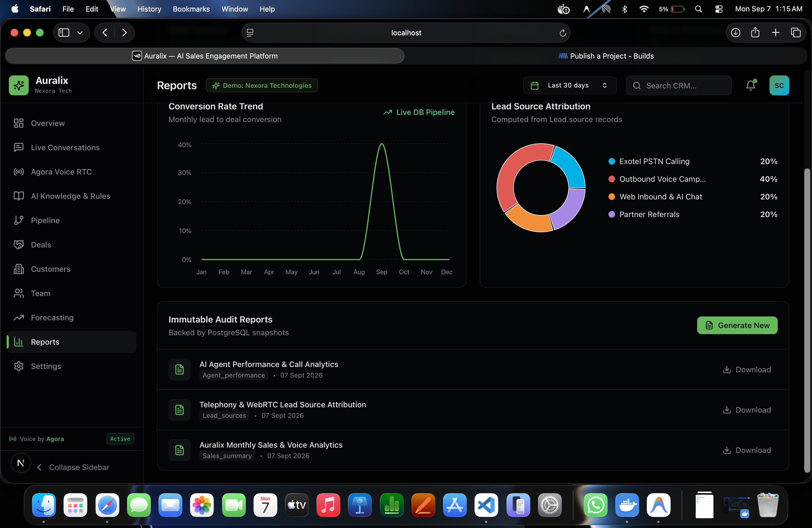Select Reports in the sidebar
Screen dimensions: 812x528
[x=71, y=342]
